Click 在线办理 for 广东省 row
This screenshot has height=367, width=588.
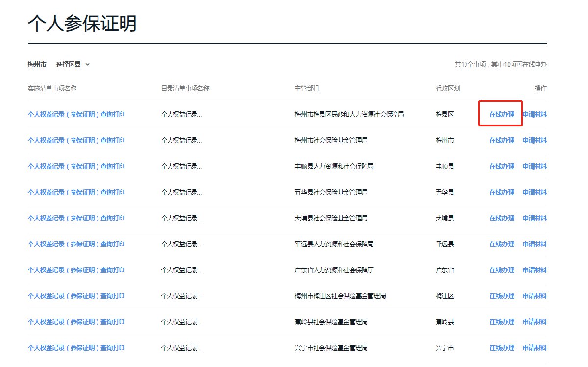[502, 270]
